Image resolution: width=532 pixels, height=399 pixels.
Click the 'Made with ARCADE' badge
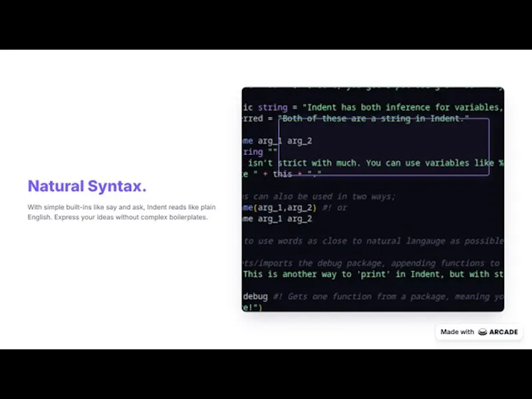coord(479,332)
